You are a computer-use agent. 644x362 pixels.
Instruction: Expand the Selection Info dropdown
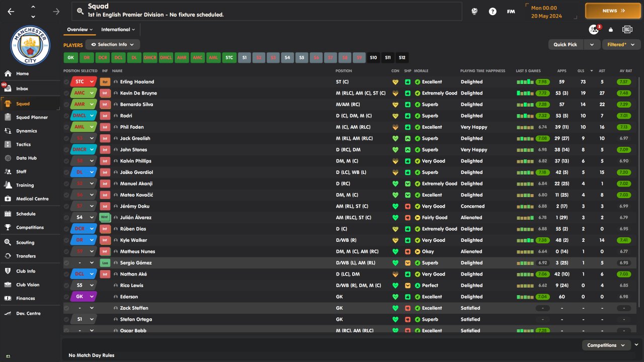coord(113,45)
